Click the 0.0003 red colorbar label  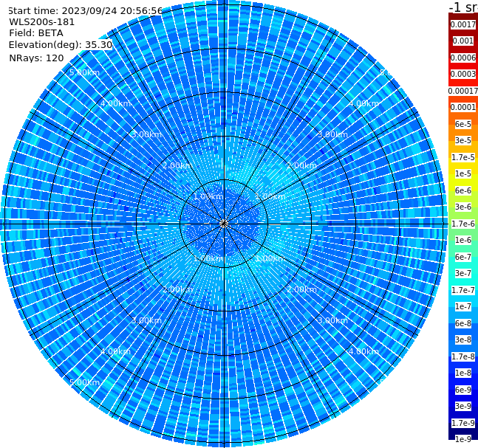463,74
